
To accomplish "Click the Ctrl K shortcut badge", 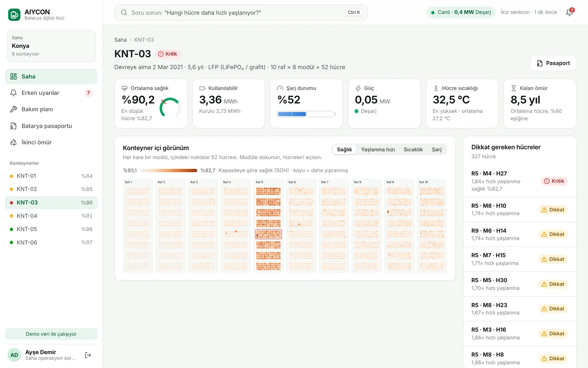I will point(354,13).
